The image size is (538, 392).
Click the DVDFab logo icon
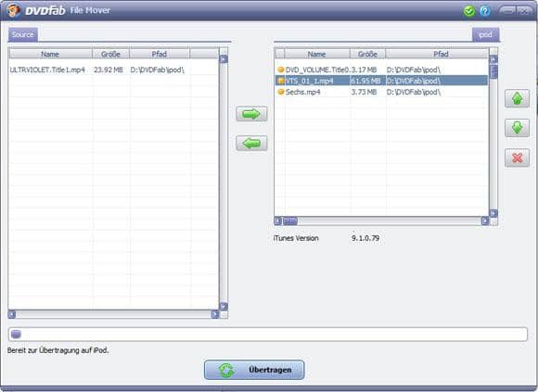[14, 10]
